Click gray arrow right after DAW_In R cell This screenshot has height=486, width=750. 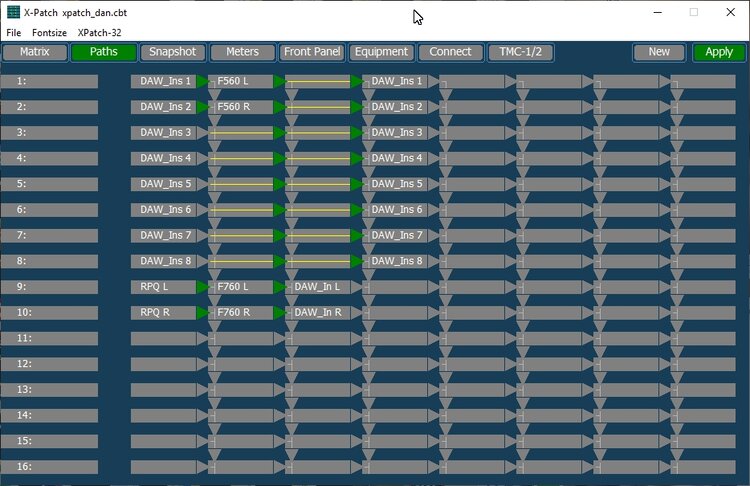pyautogui.click(x=356, y=313)
